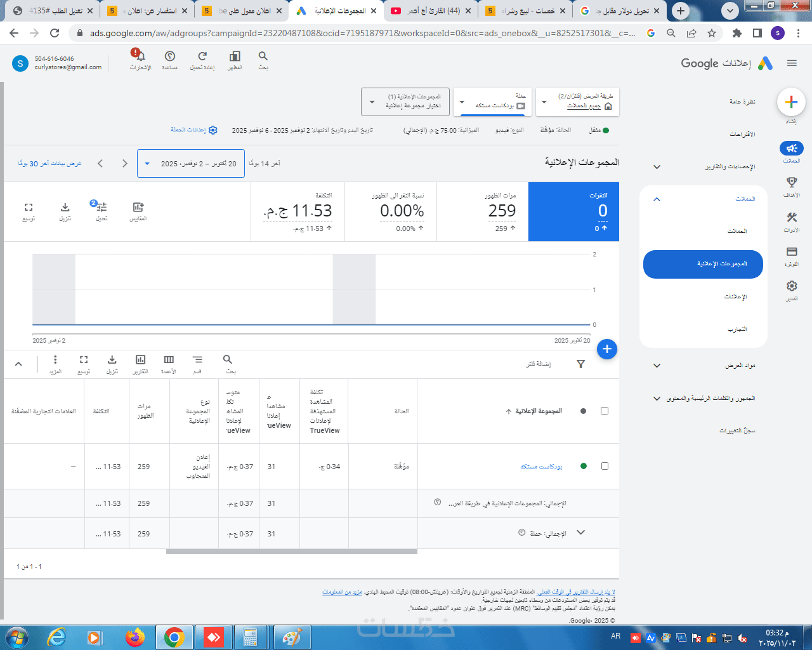Expand Insights and reports (الإحصاءات والتقارير) section
This screenshot has height=650, width=812.
(x=657, y=167)
